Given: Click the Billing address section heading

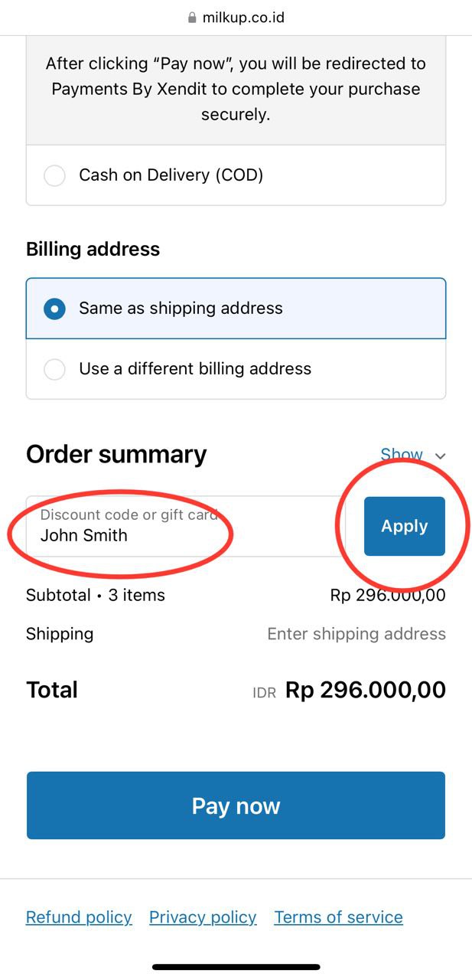Looking at the screenshot, I should 93,249.
